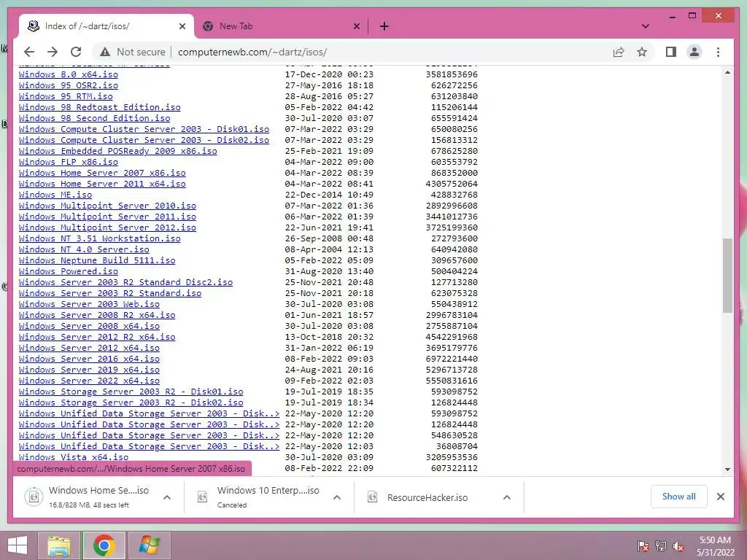Click the Show all downloads button

(678, 497)
